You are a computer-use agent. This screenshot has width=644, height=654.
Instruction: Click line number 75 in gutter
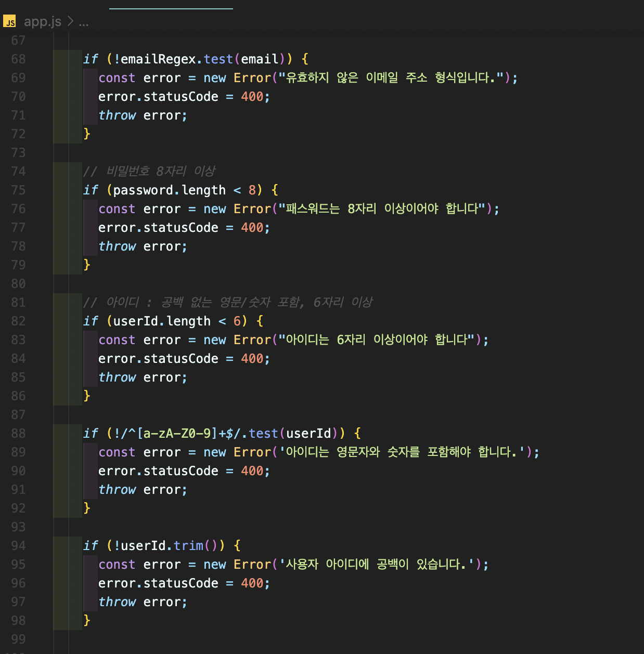18,190
